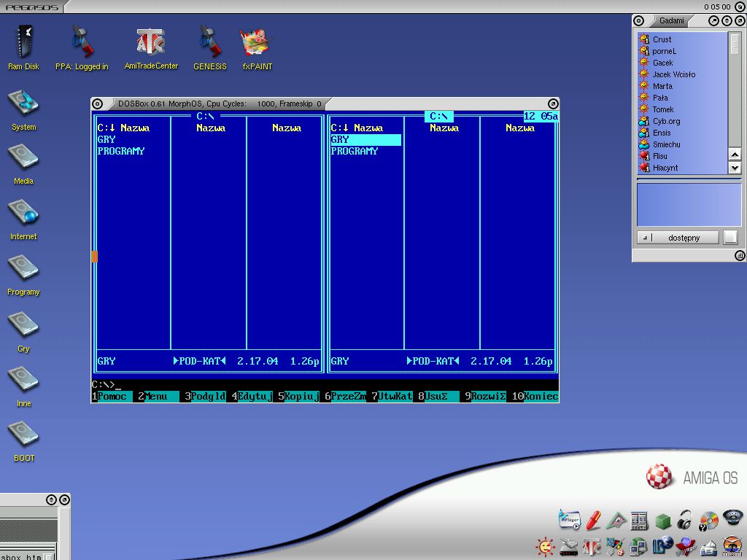This screenshot has width=747, height=560.
Task: Click the green cube dock icon
Action: (662, 521)
